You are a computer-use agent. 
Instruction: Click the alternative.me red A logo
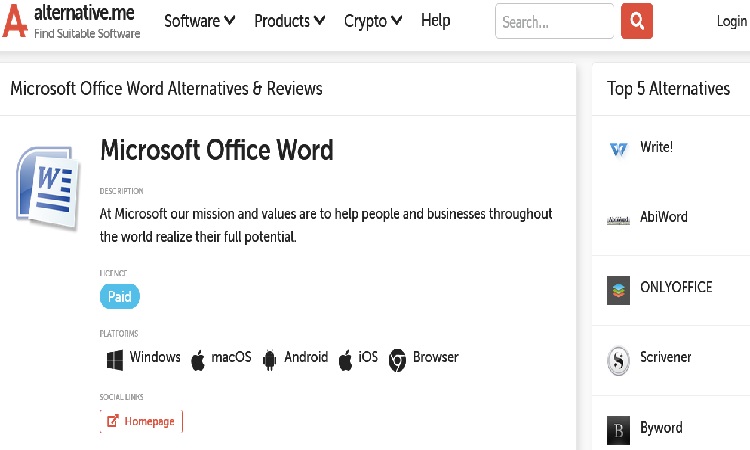[15, 21]
